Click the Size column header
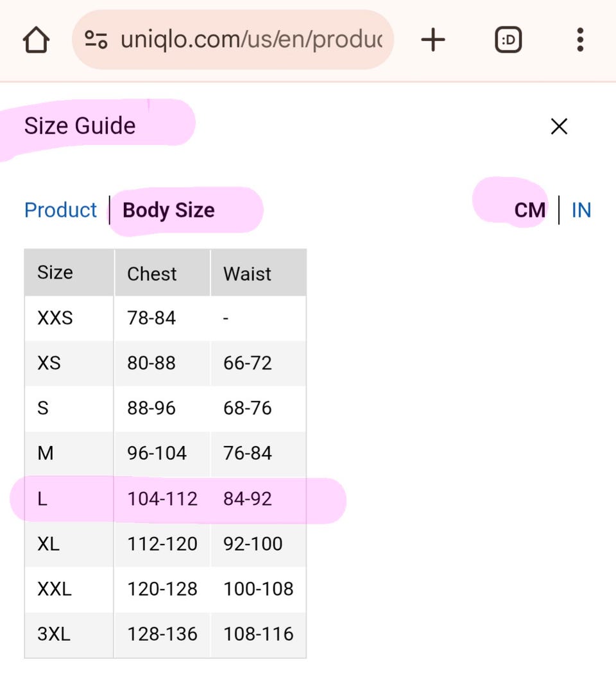 [x=55, y=273]
